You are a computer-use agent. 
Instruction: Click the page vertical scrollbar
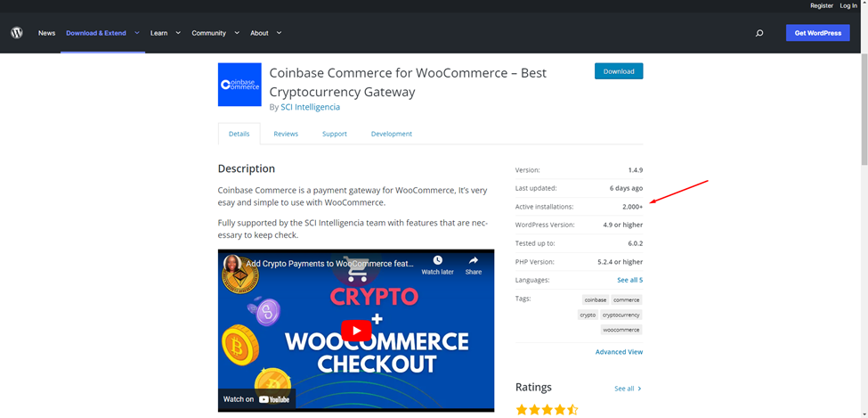click(863, 107)
